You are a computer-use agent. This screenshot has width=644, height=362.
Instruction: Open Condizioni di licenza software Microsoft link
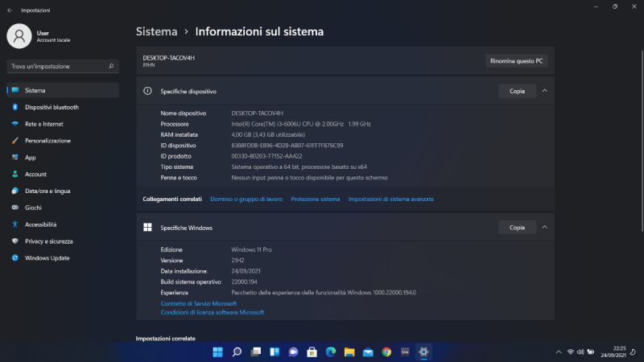coord(213,312)
